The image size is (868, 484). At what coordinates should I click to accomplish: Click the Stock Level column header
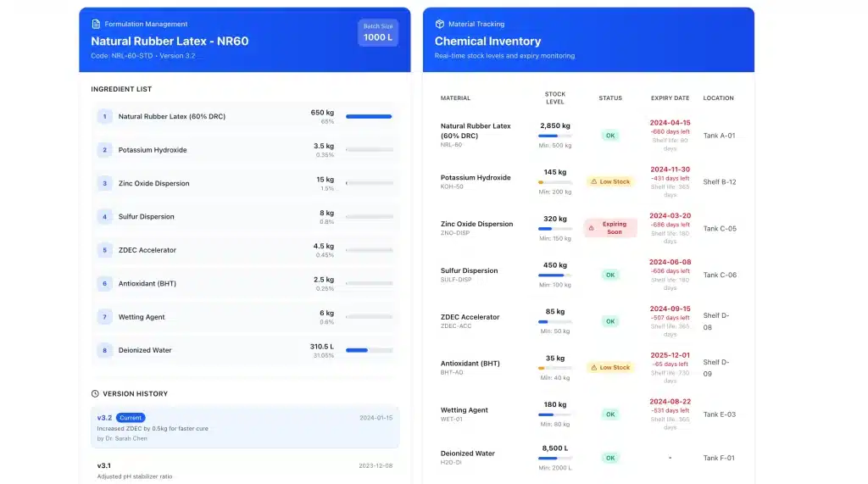click(x=555, y=98)
